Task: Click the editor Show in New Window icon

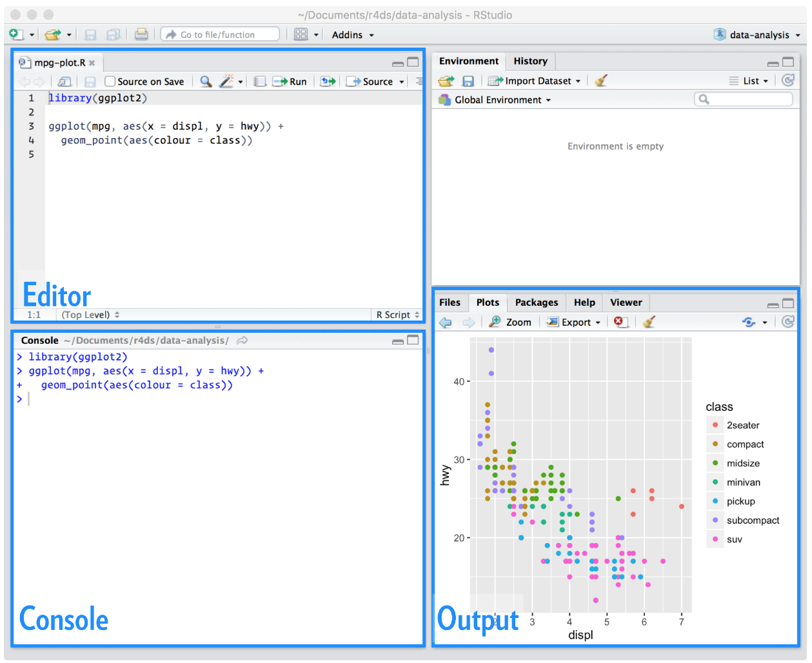Action: coord(64,81)
